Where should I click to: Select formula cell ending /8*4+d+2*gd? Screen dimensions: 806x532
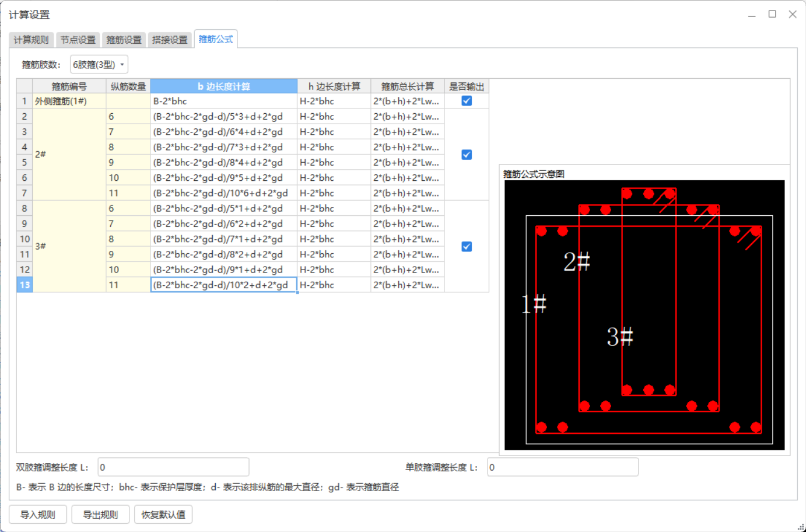(x=224, y=162)
